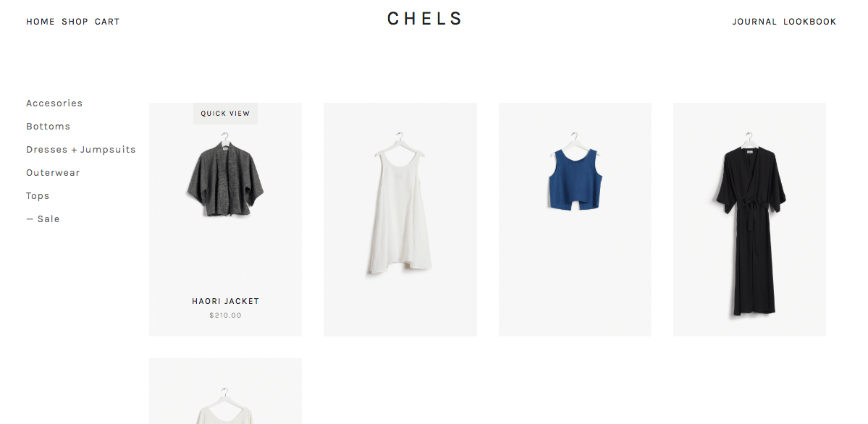
Task: Filter products by Bottoms
Action: point(49,126)
